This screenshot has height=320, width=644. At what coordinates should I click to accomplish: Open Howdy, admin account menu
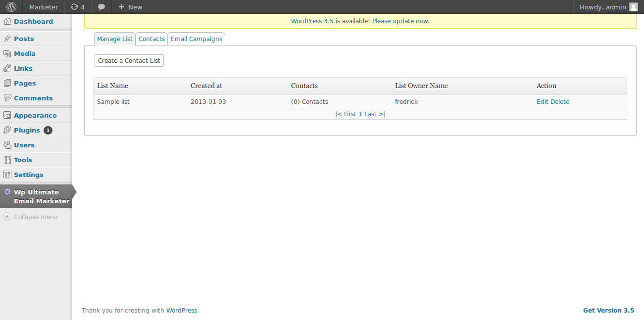pos(602,7)
